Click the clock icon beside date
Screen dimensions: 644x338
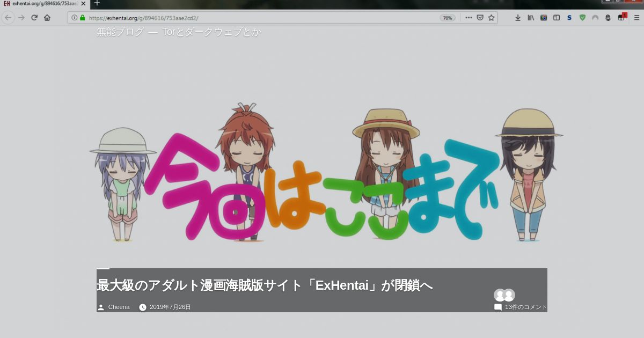click(x=143, y=307)
